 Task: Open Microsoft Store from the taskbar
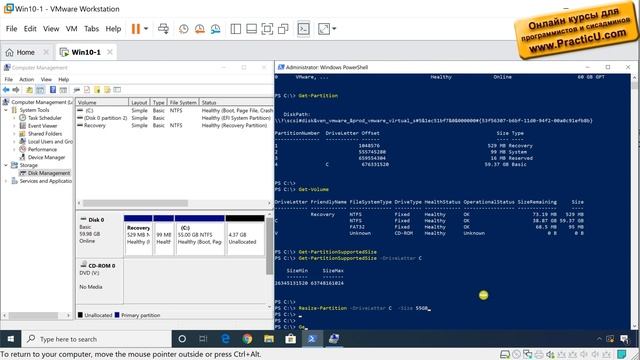(x=291, y=339)
